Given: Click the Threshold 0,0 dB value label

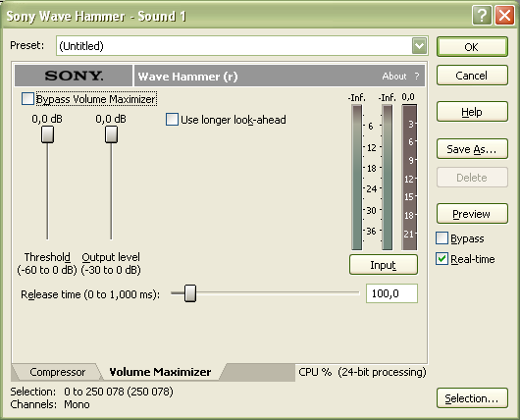Looking at the screenshot, I should 47,119.
